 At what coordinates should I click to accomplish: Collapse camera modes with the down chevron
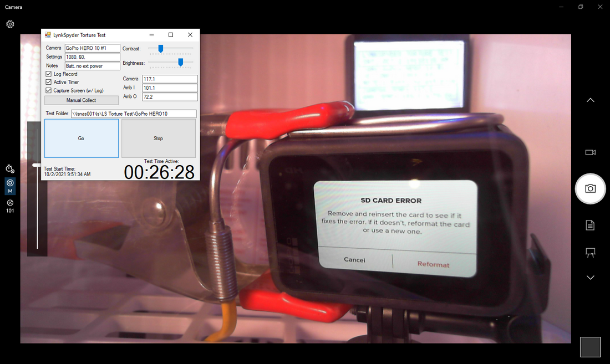[x=590, y=277]
